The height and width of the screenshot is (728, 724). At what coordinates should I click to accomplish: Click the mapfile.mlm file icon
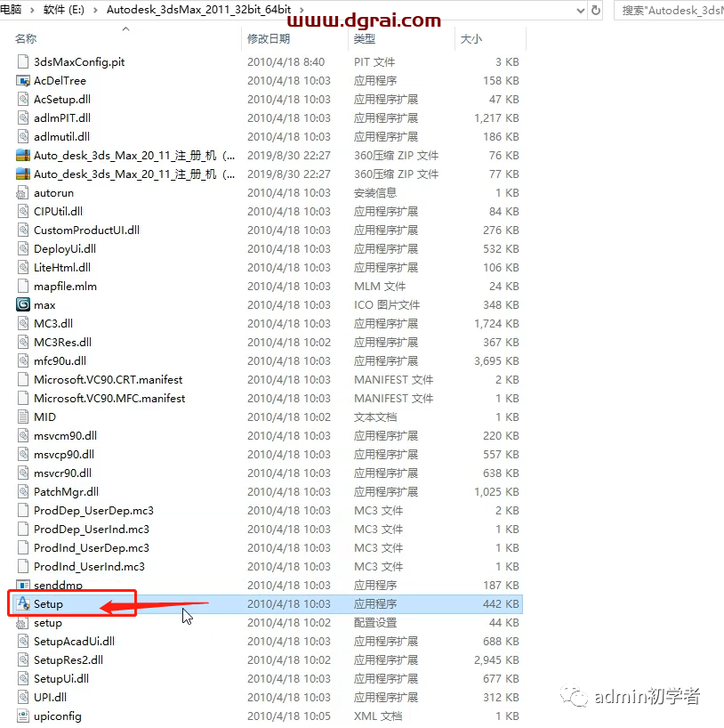(23, 286)
